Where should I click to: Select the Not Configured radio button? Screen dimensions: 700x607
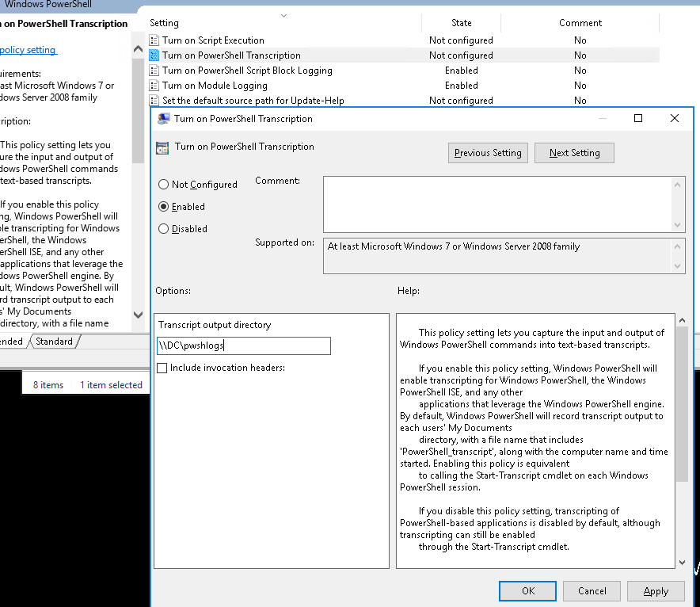pyautogui.click(x=164, y=185)
